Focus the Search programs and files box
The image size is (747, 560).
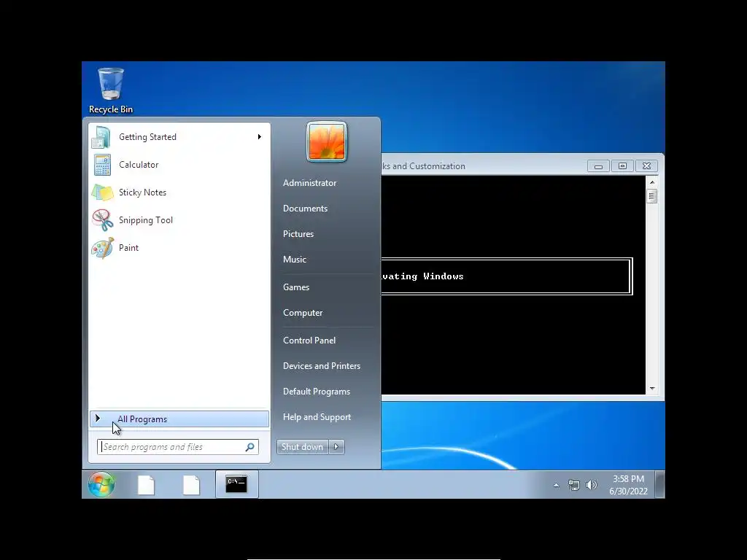click(x=178, y=447)
